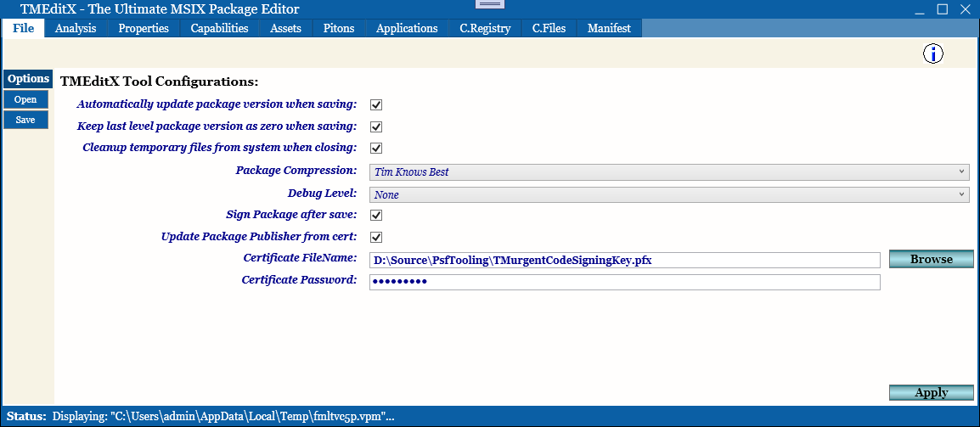Select the Options side button
The height and width of the screenshot is (427, 980).
coord(28,79)
